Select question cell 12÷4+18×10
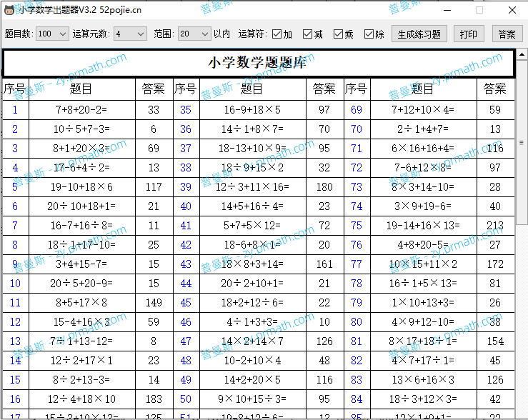 82,399
